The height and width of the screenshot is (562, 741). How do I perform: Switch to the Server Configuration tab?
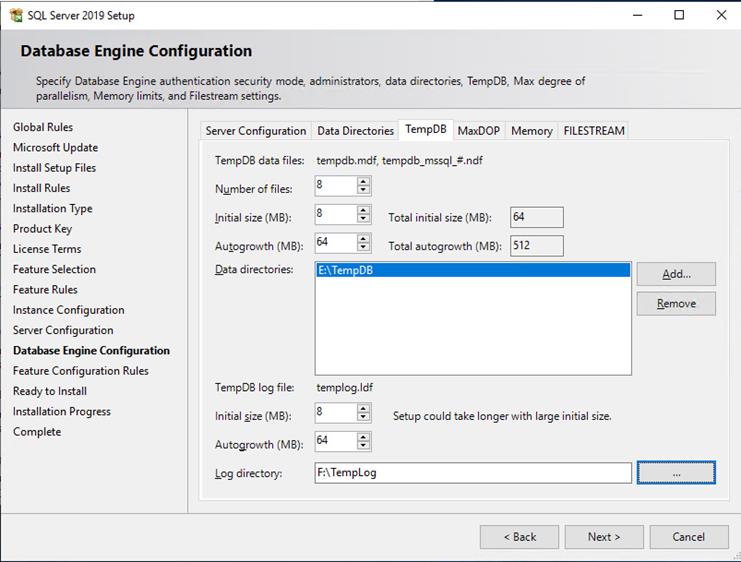click(256, 131)
